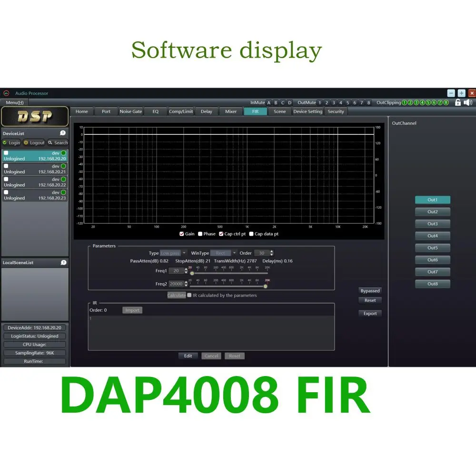Screen dimensions: 476x476
Task: Check device 192.168.20.21 checkbox
Action: [6, 166]
